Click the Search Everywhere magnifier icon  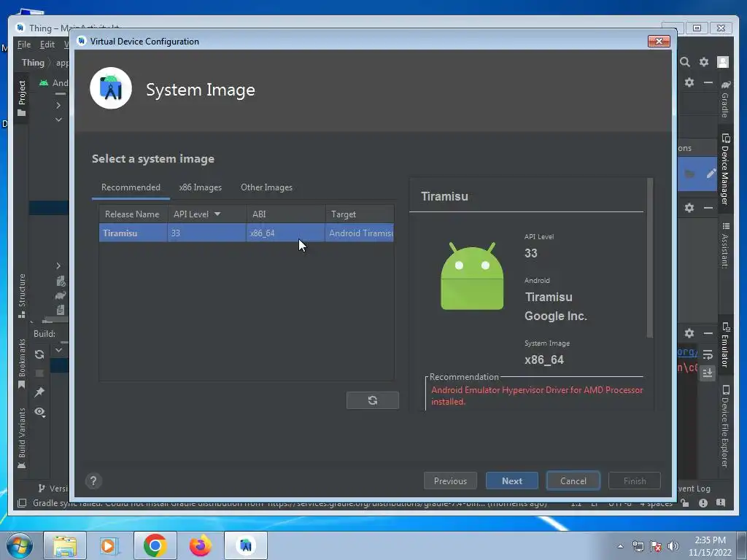click(685, 62)
